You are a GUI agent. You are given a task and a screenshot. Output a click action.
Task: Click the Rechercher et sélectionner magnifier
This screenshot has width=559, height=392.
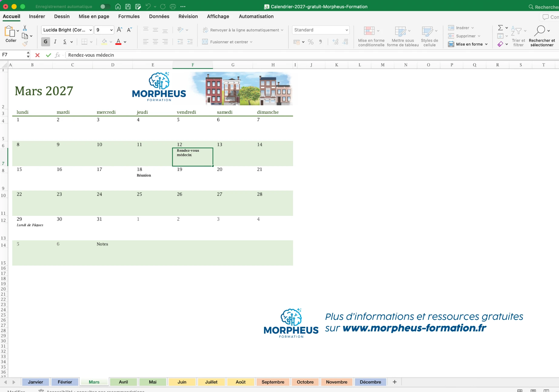542,36
